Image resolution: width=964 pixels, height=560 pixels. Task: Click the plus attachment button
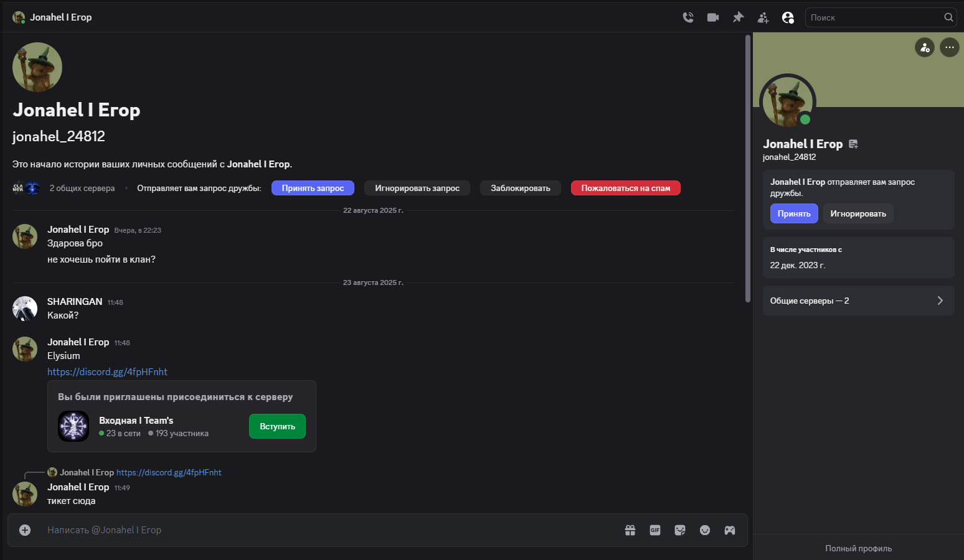coord(25,530)
